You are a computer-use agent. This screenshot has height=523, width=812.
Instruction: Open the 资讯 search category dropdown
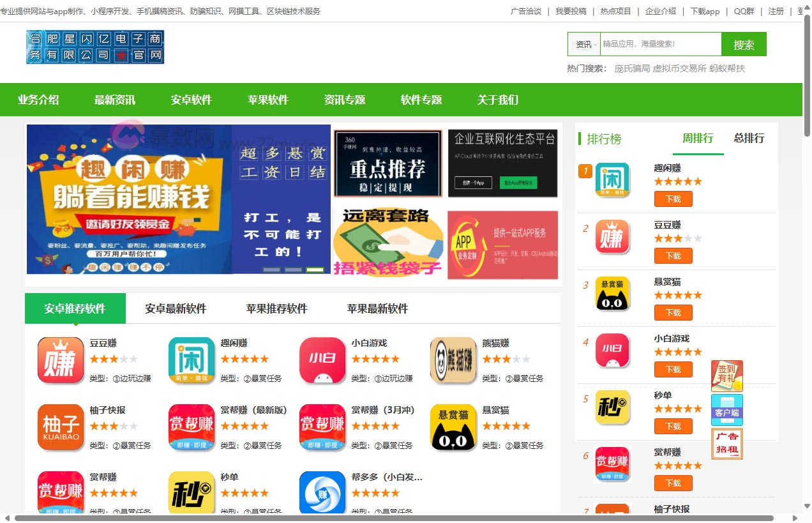584,45
